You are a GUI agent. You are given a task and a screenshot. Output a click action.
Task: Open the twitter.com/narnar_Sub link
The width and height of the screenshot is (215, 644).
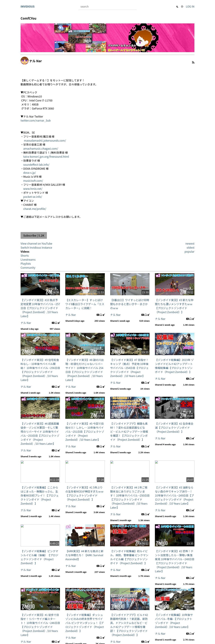pyautogui.click(x=35, y=121)
